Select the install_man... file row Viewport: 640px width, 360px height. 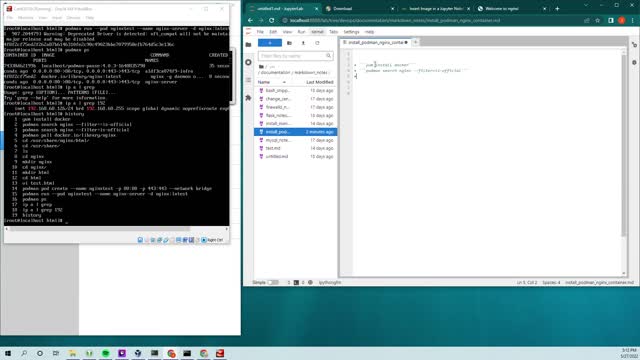296,123
